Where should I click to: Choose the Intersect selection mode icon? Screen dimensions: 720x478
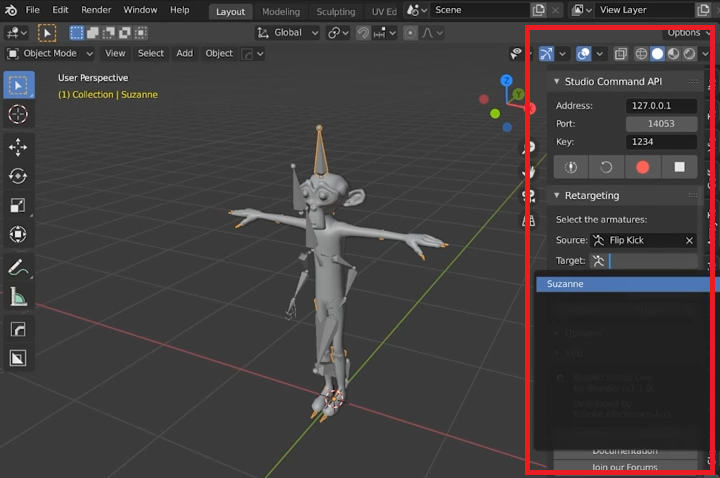(x=141, y=33)
